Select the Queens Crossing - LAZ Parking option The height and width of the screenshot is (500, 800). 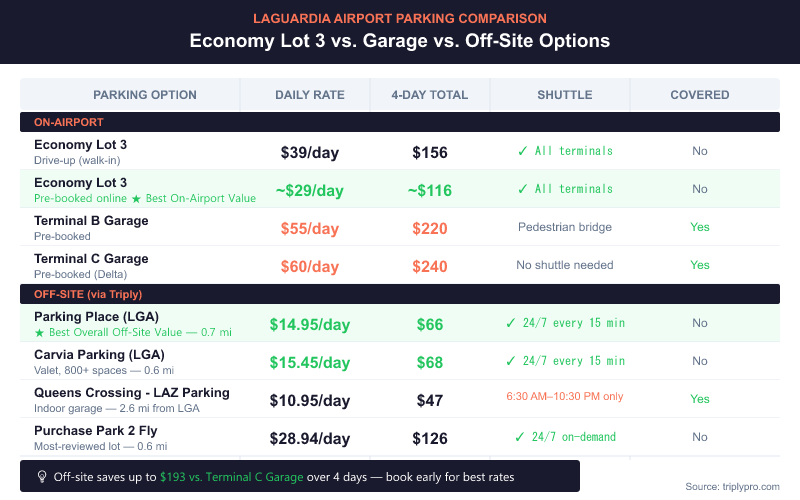click(132, 393)
